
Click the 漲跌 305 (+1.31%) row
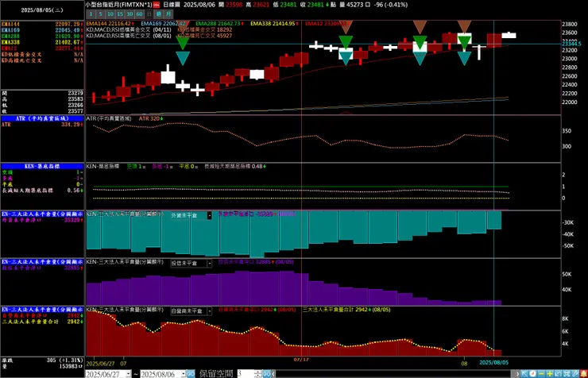click(42, 360)
